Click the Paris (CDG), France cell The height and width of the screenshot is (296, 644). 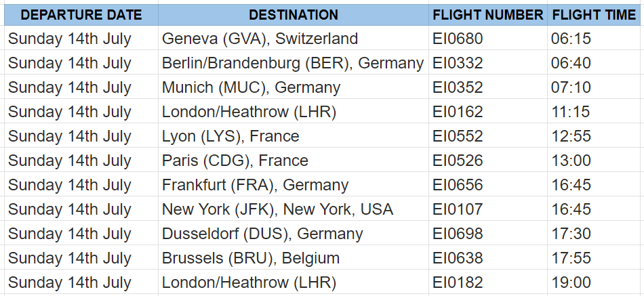294,160
